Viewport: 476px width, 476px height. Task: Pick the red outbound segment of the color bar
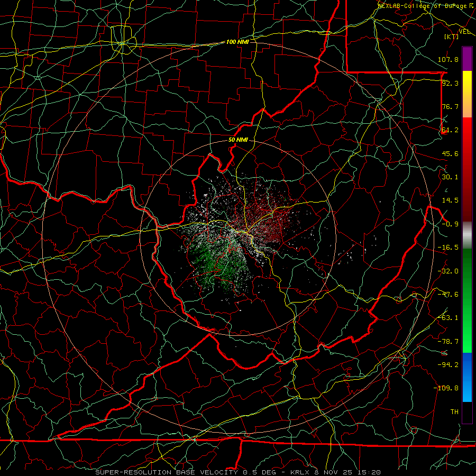point(467,169)
